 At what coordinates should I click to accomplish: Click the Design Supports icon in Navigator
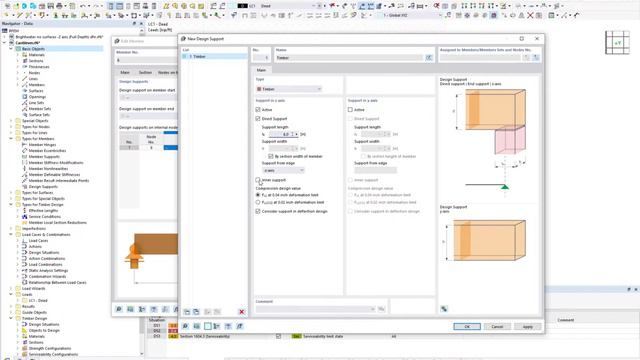24,187
